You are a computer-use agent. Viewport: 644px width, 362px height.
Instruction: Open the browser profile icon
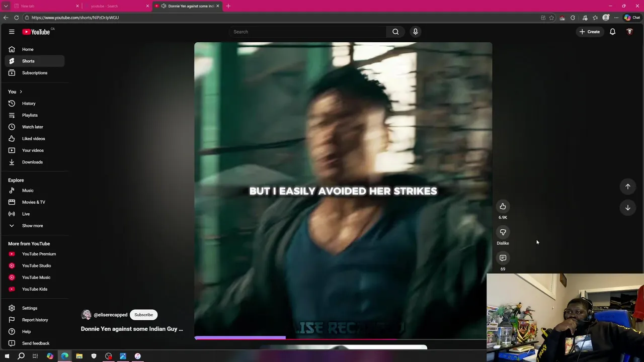[x=606, y=18]
